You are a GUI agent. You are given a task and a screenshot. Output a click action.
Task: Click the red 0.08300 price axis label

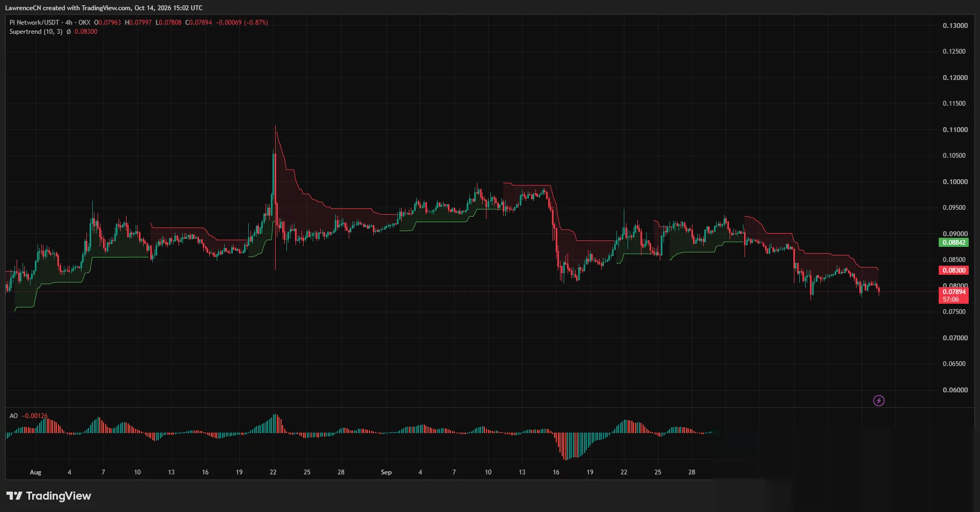(x=954, y=270)
